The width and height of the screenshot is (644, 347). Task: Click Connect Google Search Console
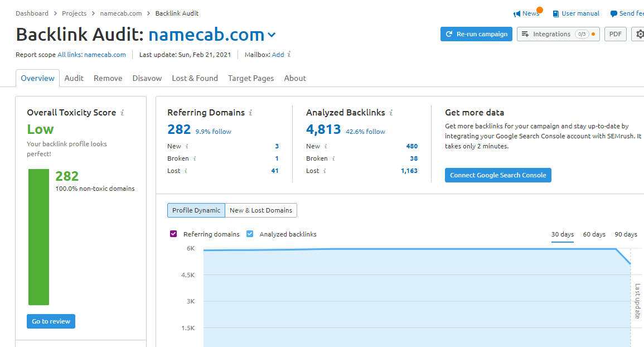[498, 175]
